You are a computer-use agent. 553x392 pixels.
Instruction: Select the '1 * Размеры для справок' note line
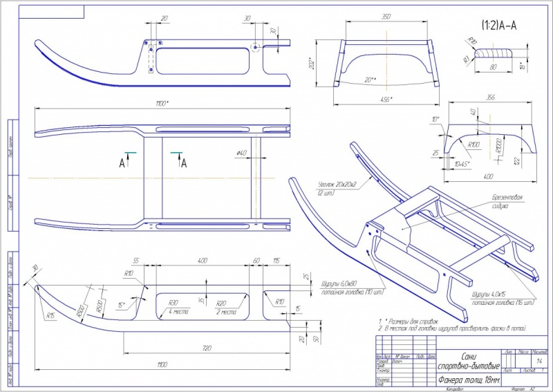408,321
